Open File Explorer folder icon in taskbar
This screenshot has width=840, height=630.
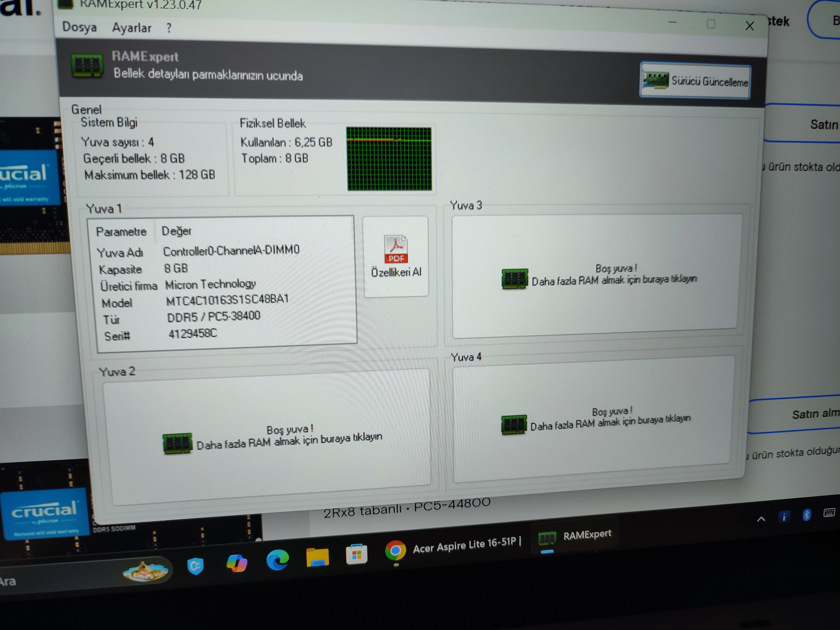[x=317, y=558]
